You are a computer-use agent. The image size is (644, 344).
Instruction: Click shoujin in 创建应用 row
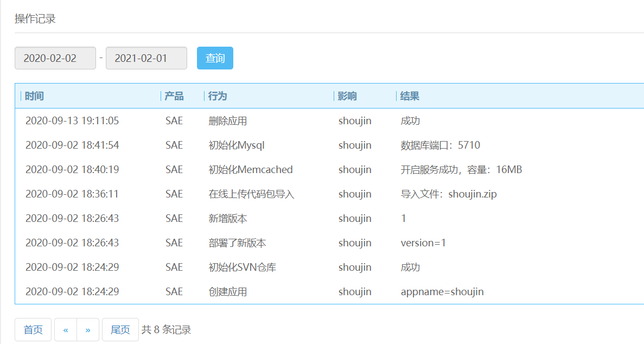coord(355,291)
